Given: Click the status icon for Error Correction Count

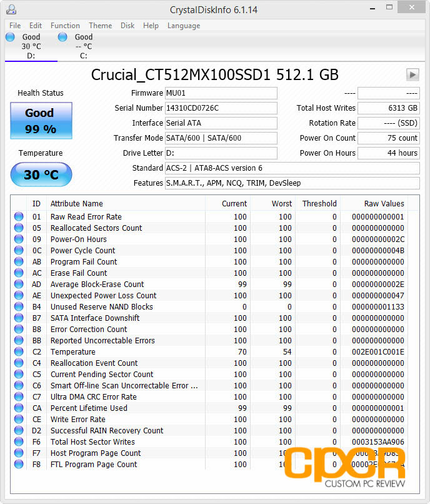Looking at the screenshot, I should click(x=19, y=329).
